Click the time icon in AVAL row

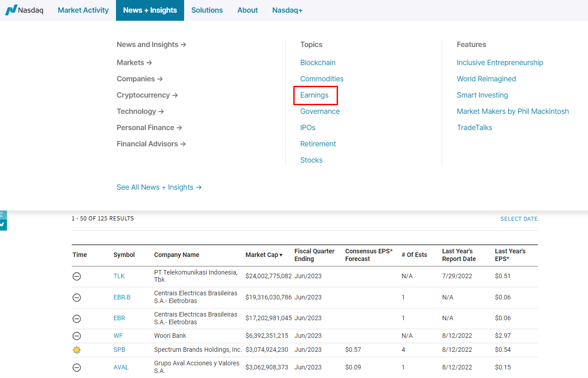pyautogui.click(x=77, y=367)
